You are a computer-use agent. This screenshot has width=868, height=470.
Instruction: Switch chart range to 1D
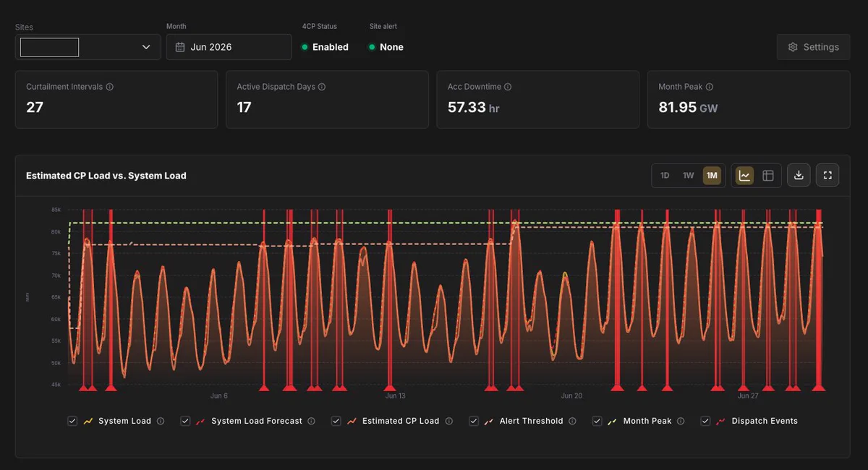[x=665, y=176]
